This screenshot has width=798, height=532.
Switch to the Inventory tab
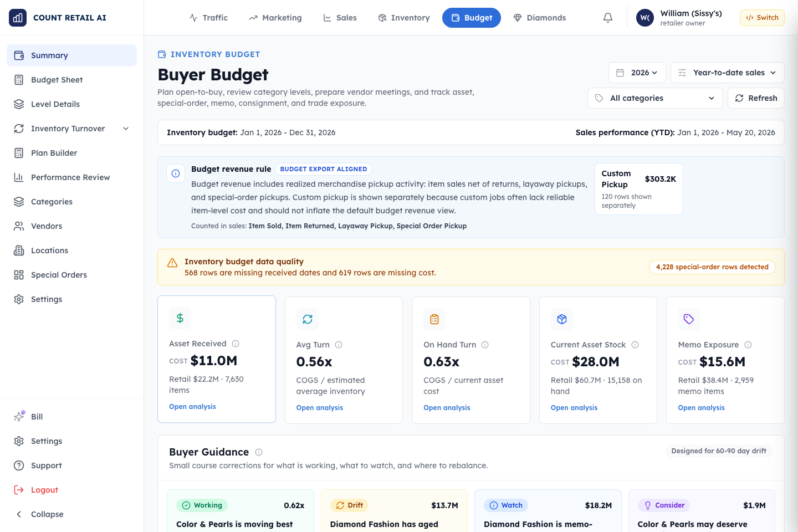(404, 18)
